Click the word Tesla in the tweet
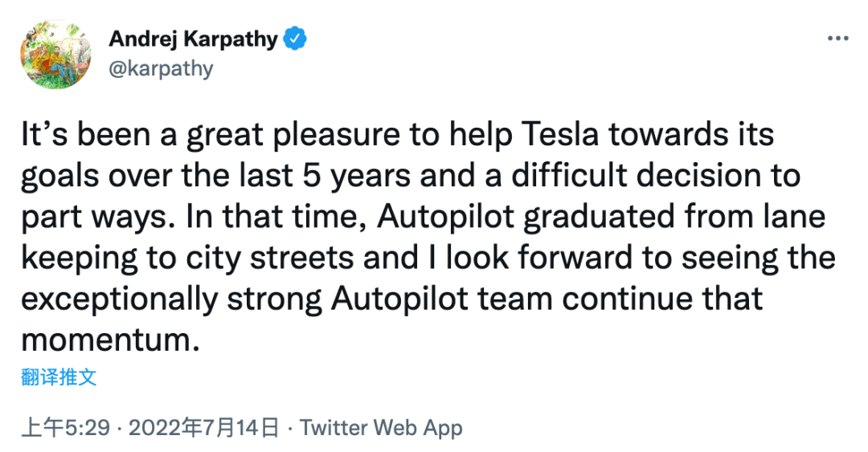The image size is (868, 452). [x=560, y=134]
